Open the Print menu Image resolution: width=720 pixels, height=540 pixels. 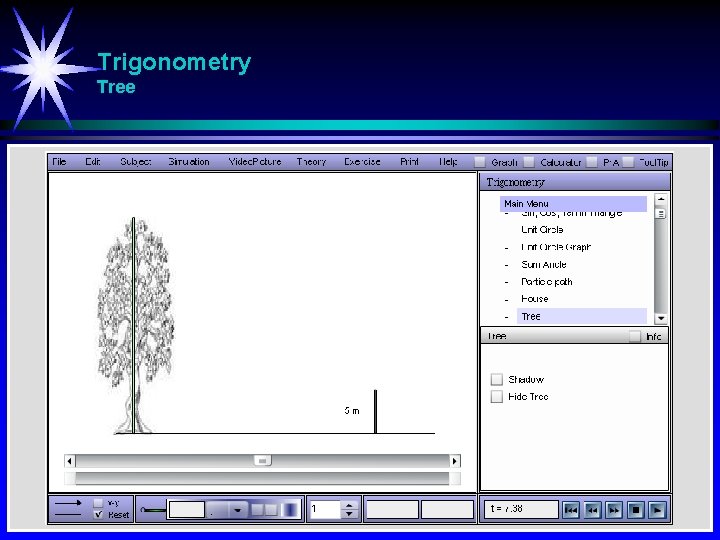[x=409, y=162]
